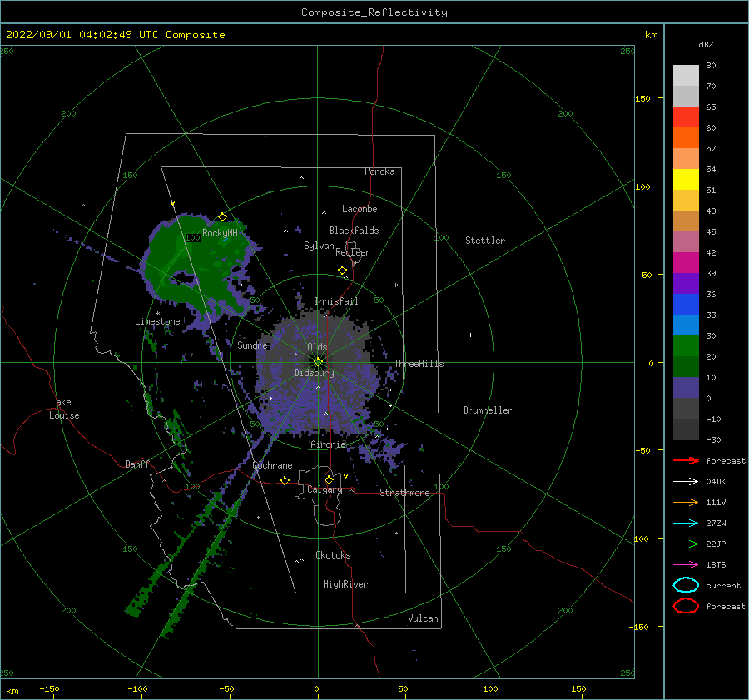Click the Sundre label

coord(252,345)
